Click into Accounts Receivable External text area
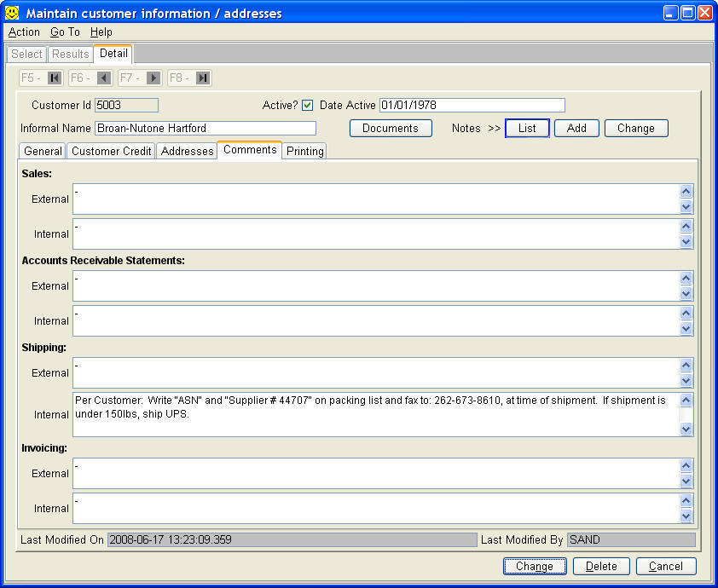Viewport: 718px width, 588px height. coord(376,286)
